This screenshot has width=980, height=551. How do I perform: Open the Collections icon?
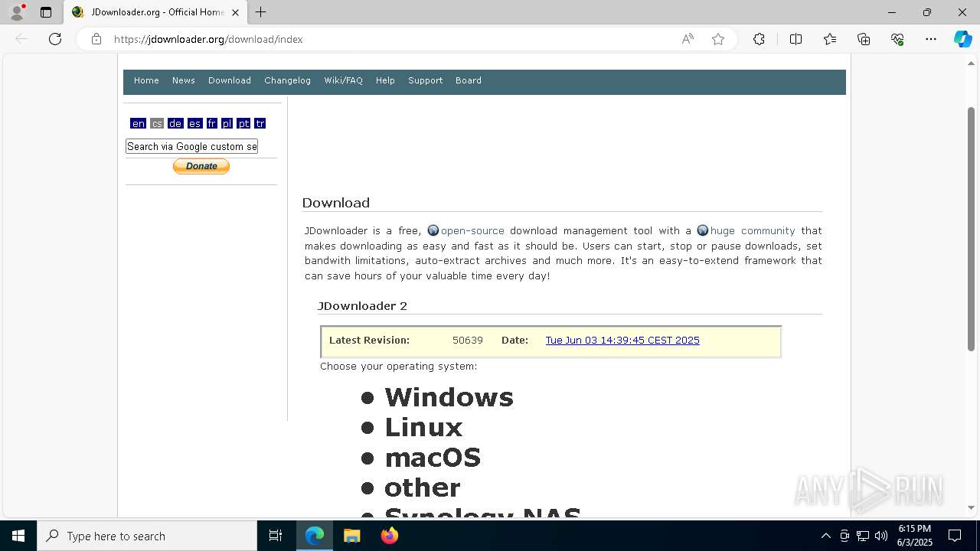[864, 39]
